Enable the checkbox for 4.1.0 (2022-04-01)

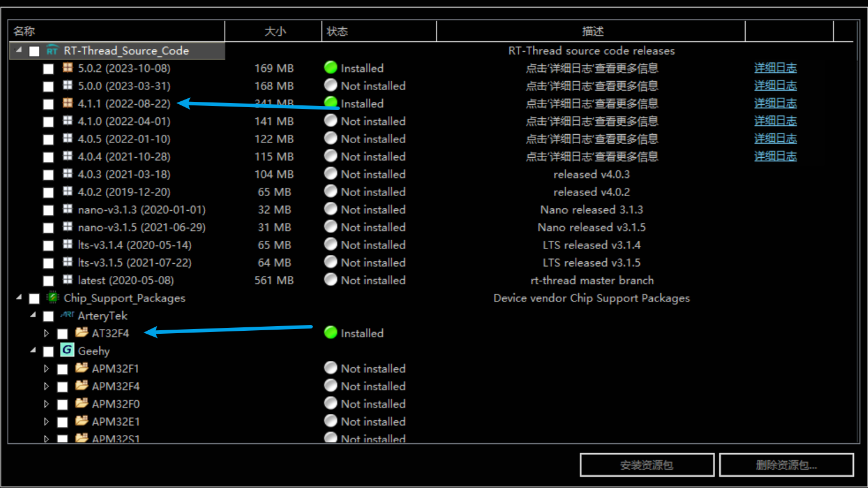(48, 122)
